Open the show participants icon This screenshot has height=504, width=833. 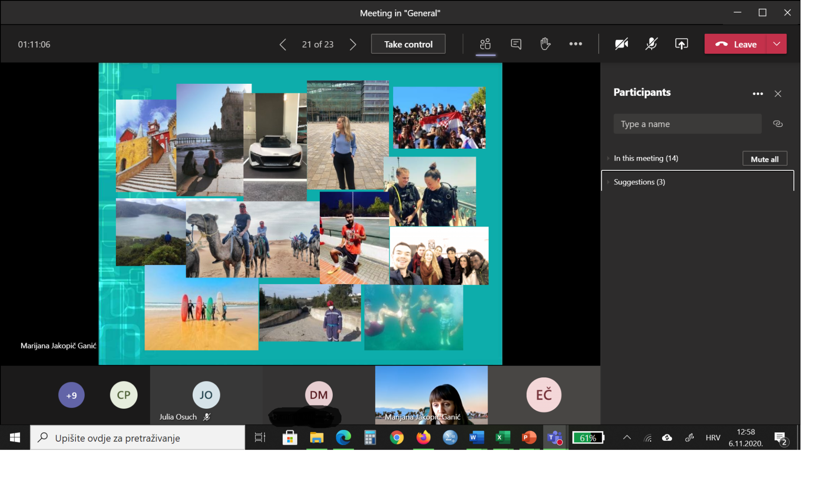click(485, 44)
